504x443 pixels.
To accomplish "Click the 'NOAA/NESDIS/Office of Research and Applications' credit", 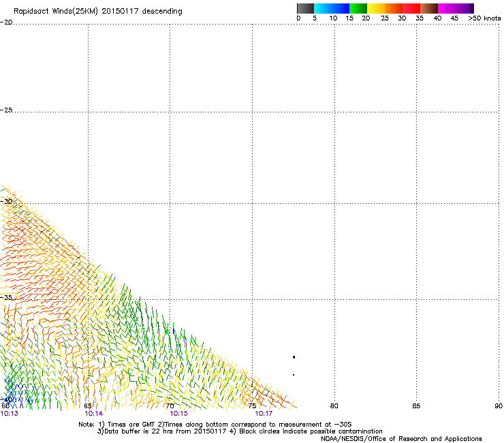I will click(x=401, y=439).
